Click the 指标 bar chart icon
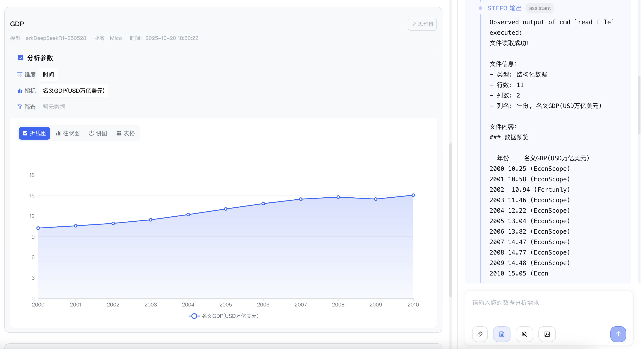Image resolution: width=644 pixels, height=349 pixels. [x=20, y=91]
